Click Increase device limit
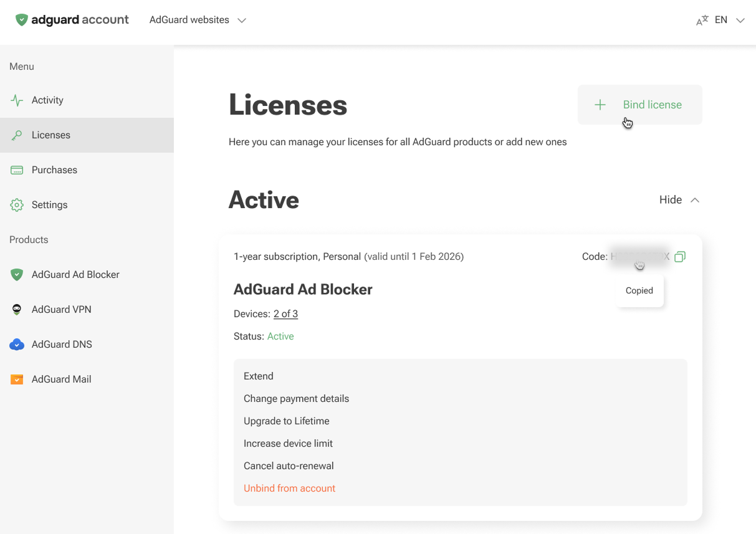This screenshot has width=756, height=534. pos(288,444)
